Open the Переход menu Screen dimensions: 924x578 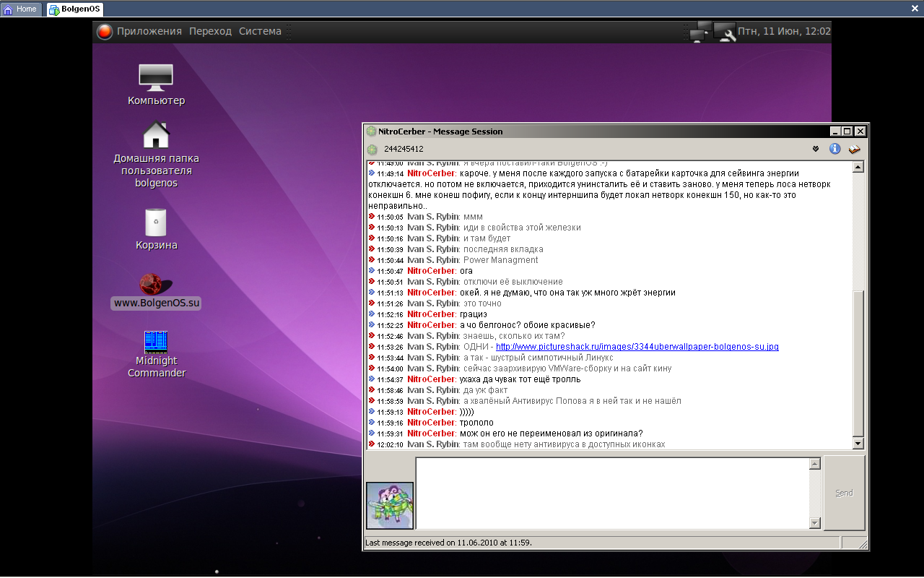[210, 31]
